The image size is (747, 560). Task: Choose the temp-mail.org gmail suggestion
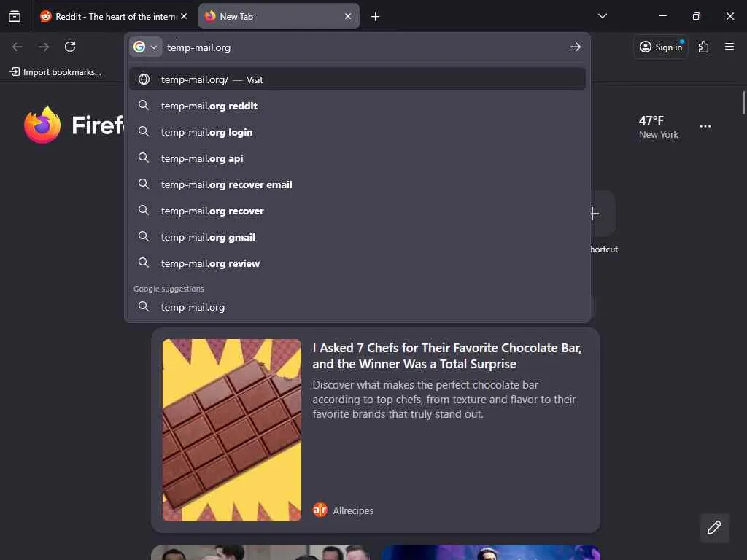point(357,237)
